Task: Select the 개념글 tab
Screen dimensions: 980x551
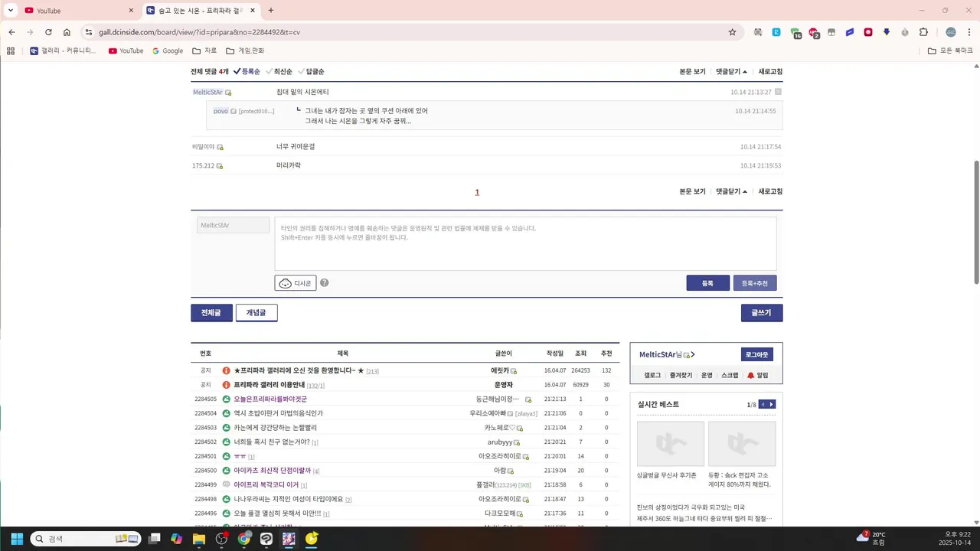Action: tap(256, 313)
